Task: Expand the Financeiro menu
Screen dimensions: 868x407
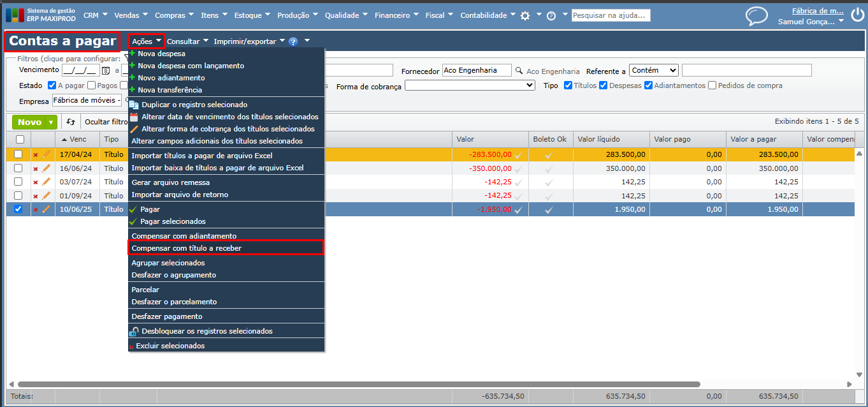Action: [x=396, y=15]
